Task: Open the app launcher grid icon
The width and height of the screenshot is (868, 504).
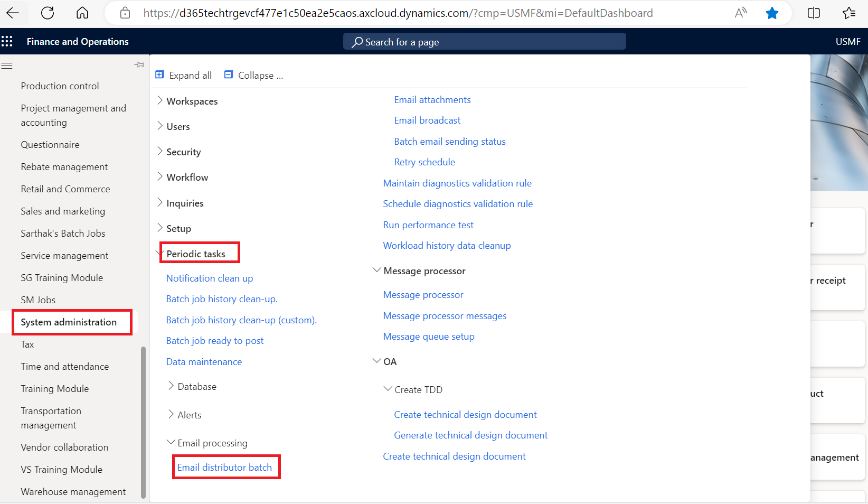Action: pyautogui.click(x=7, y=41)
